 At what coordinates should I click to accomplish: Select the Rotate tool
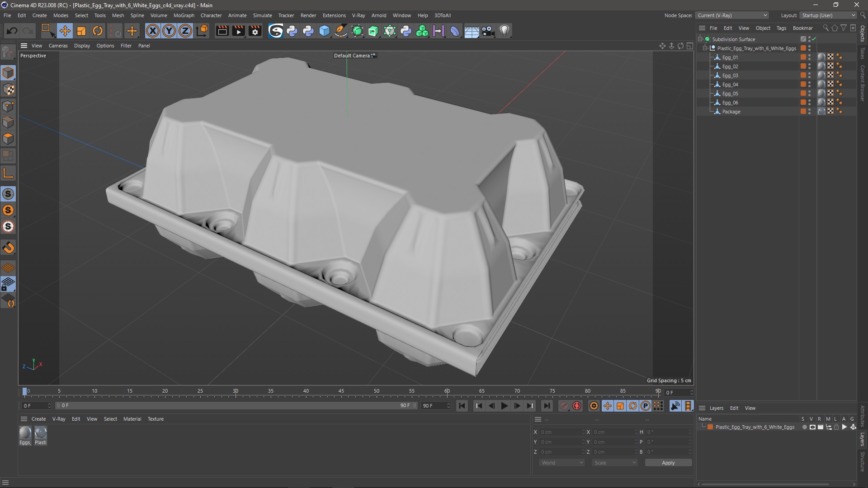coord(98,31)
